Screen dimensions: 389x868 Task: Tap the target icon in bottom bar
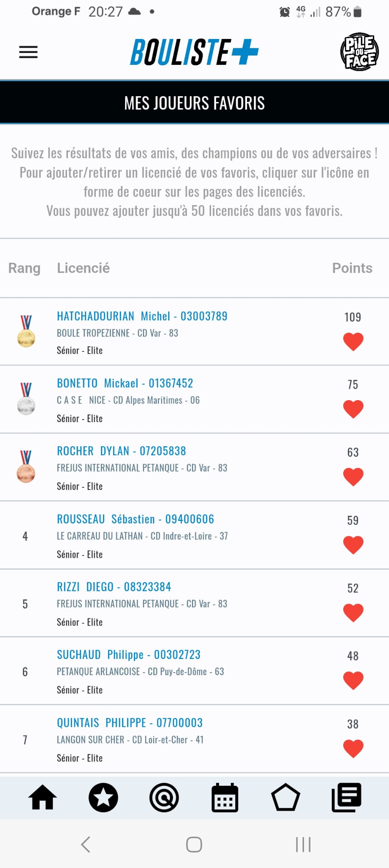pyautogui.click(x=164, y=797)
